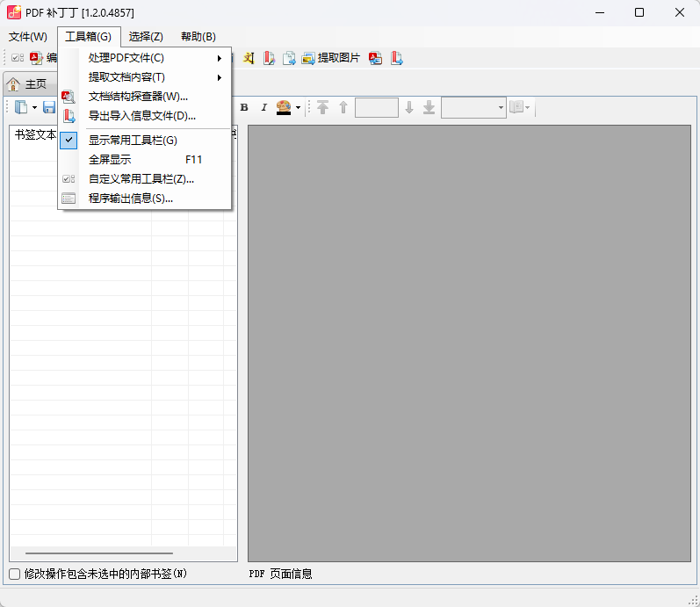Open 程序输出信息(S) entry
The height and width of the screenshot is (607, 700).
pos(145,199)
